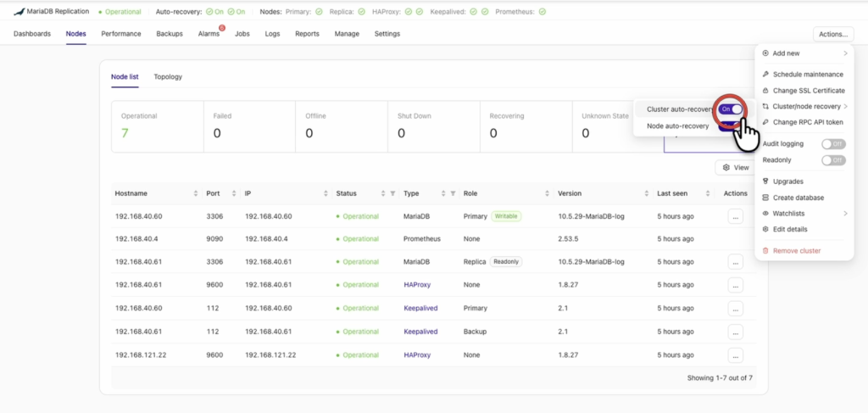
Task: Go to the Jobs tab
Action: [x=242, y=34]
